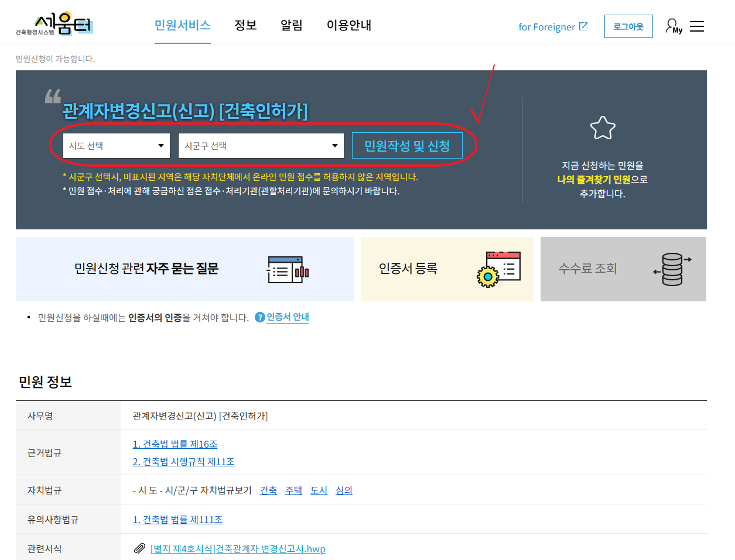Expand the 시도 선택 dropdown
Viewport: 735px width, 560px height.
tap(117, 146)
